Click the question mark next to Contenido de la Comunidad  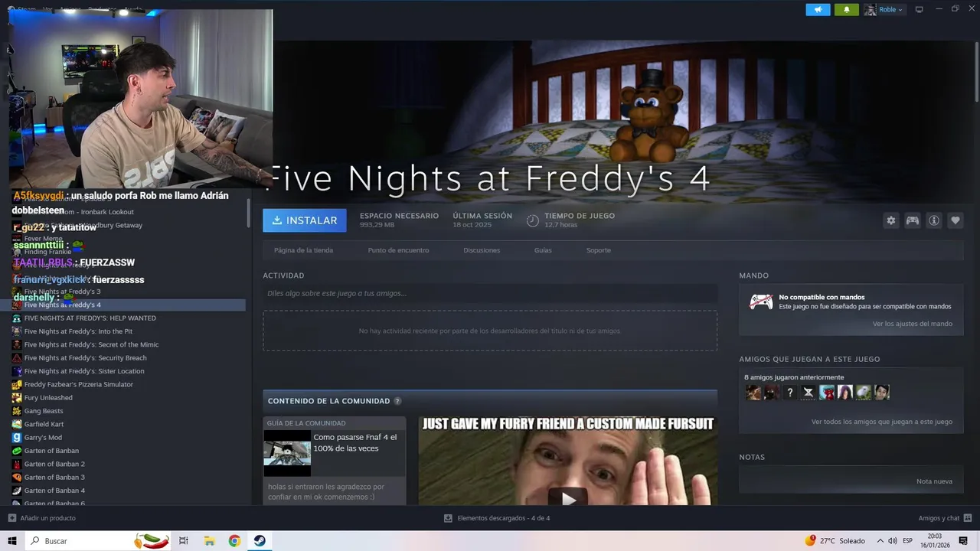(x=397, y=401)
